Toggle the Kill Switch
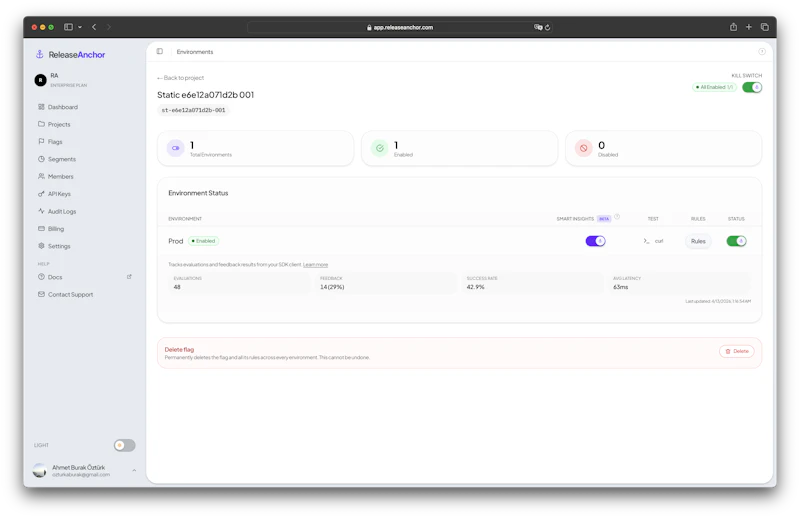This screenshot has height=518, width=800. pos(752,87)
